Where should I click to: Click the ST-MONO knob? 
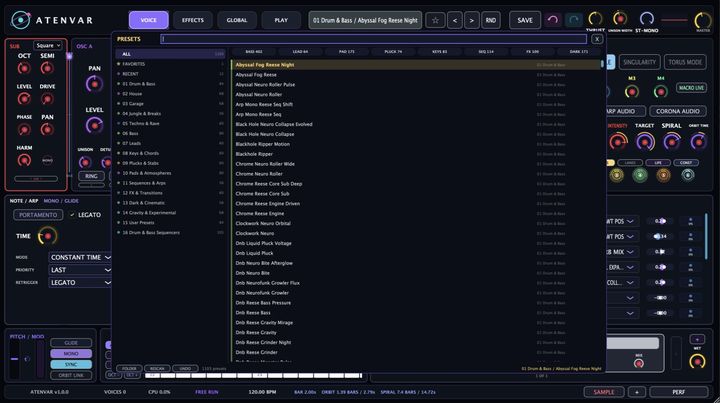(x=647, y=19)
